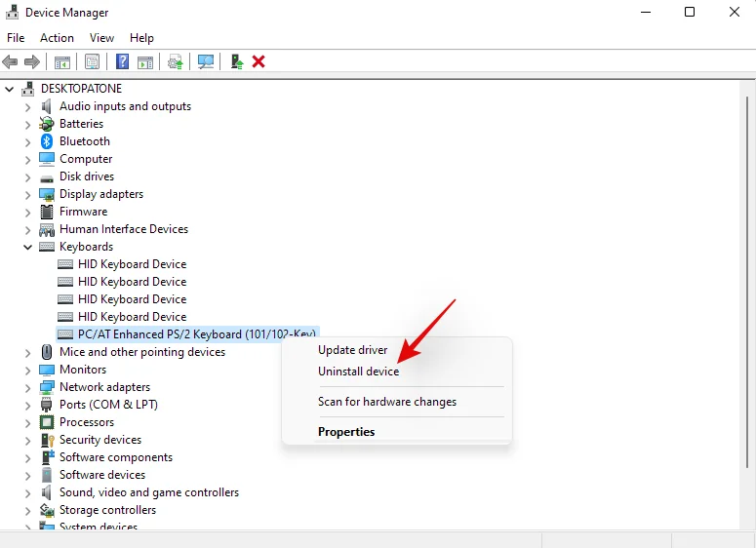Image resolution: width=756 pixels, height=548 pixels.
Task: Open the View menu
Action: (x=101, y=37)
